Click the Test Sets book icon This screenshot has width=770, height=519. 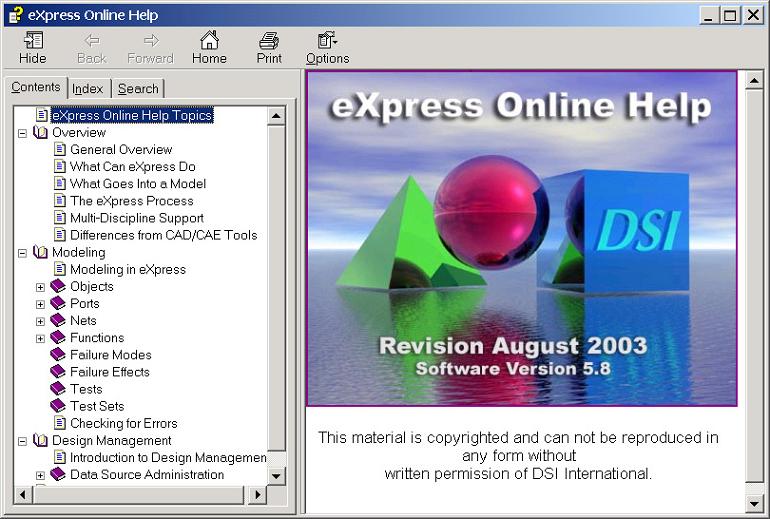58,406
